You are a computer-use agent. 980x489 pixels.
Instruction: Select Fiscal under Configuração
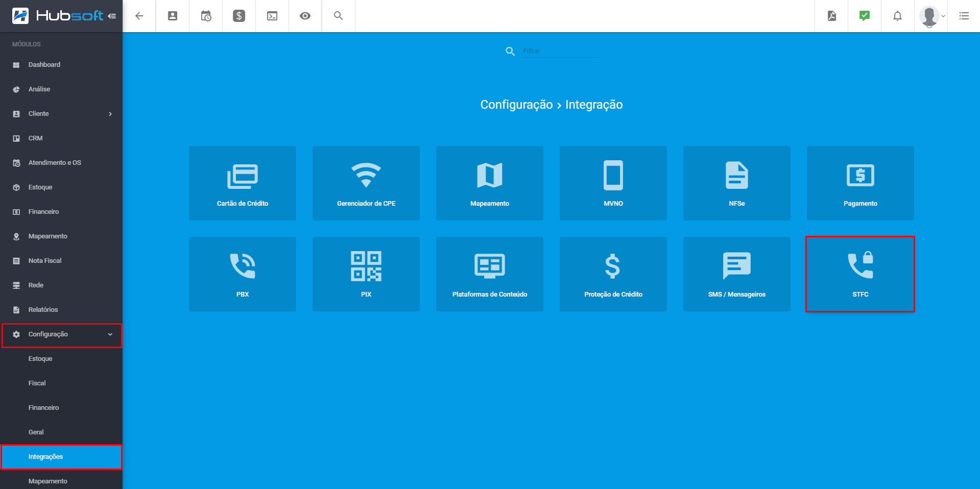click(x=61, y=383)
